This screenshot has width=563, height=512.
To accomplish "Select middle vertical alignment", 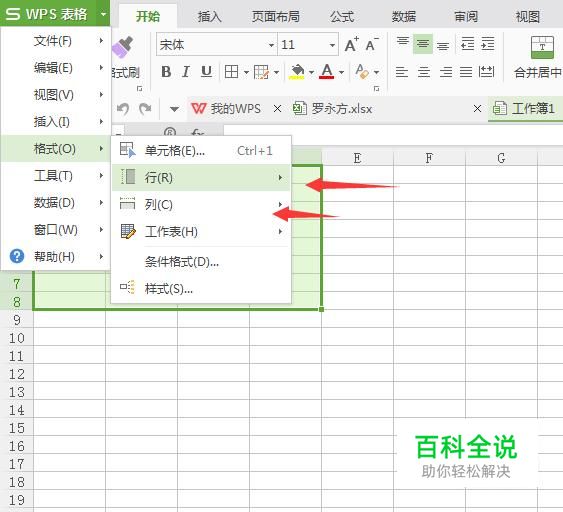I will click(423, 44).
